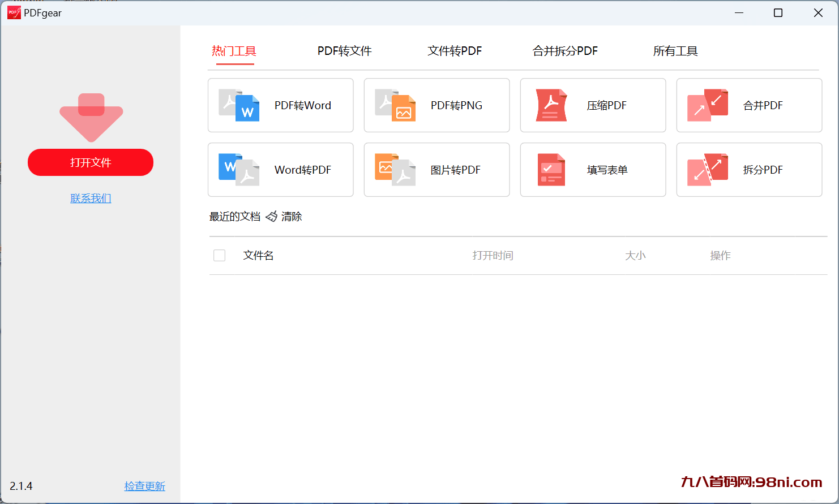Open the PDF转文件 tab
This screenshot has height=504, width=839.
[344, 51]
